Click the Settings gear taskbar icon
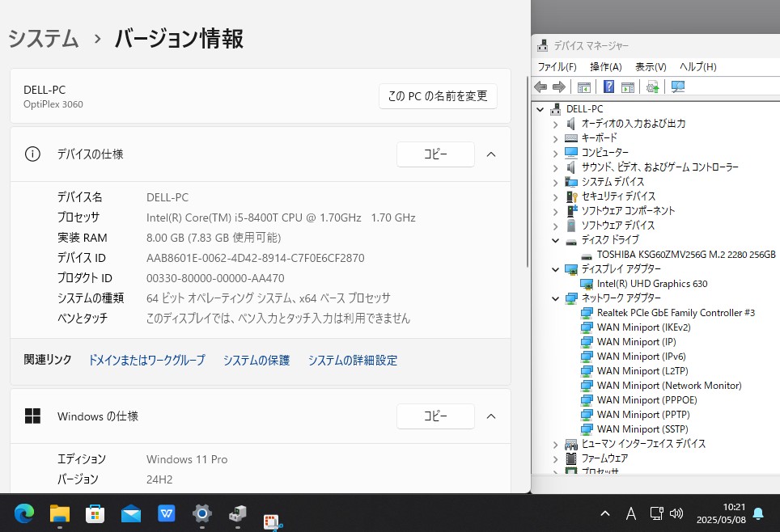This screenshot has width=780, height=532. (x=202, y=513)
